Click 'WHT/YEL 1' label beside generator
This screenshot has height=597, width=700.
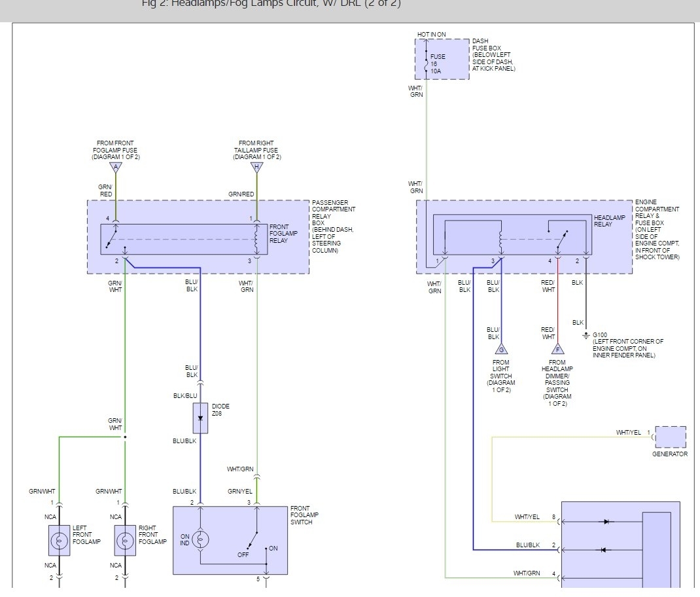(x=633, y=433)
